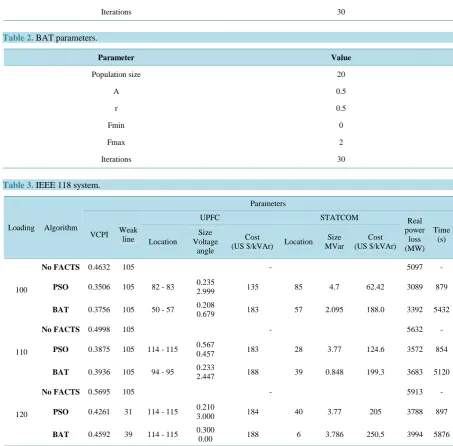
Task: Click the Fmin value cell
Action: tap(341, 125)
